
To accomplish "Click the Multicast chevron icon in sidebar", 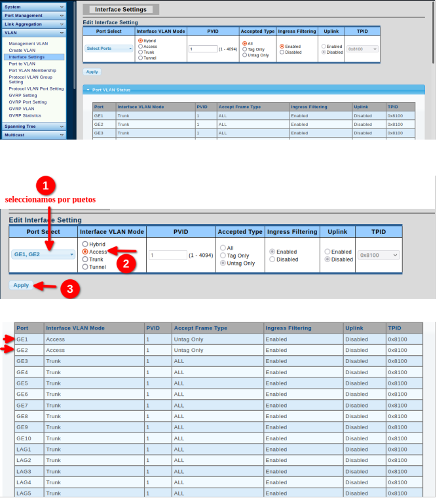I will (62, 134).
